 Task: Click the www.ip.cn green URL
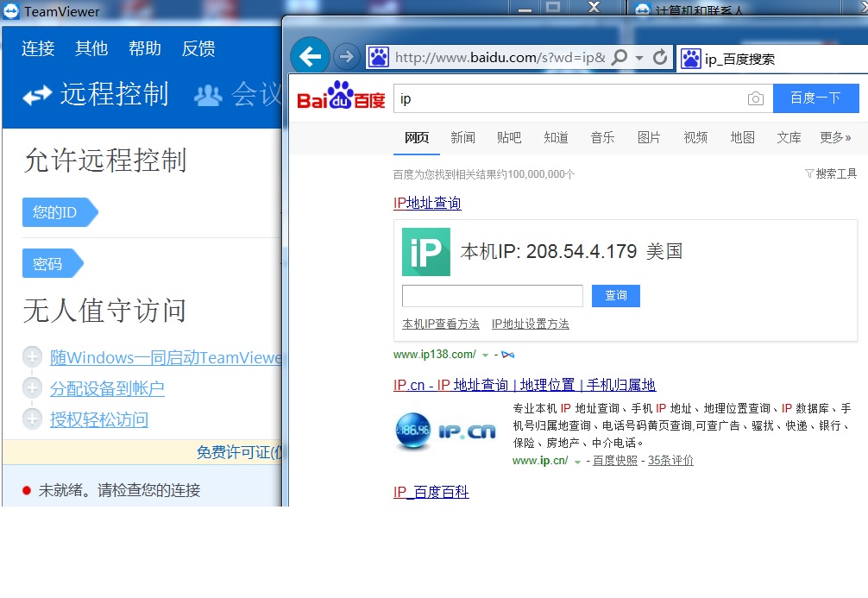540,461
